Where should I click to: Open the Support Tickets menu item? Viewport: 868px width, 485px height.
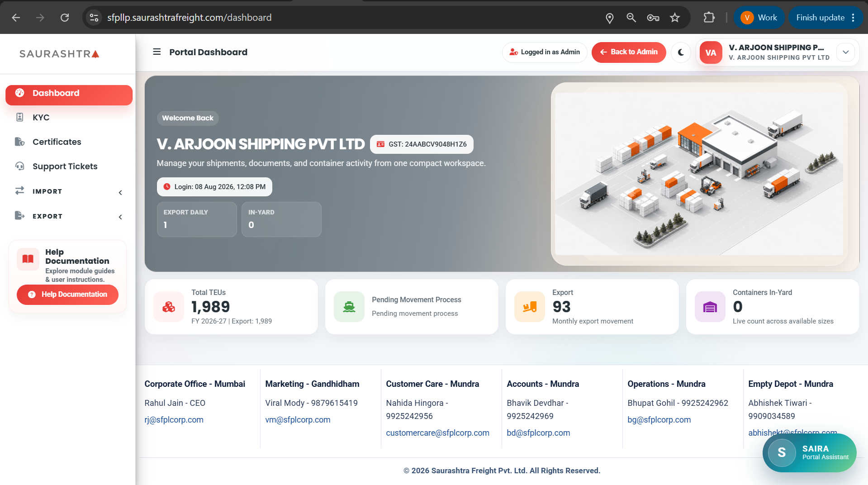point(69,166)
